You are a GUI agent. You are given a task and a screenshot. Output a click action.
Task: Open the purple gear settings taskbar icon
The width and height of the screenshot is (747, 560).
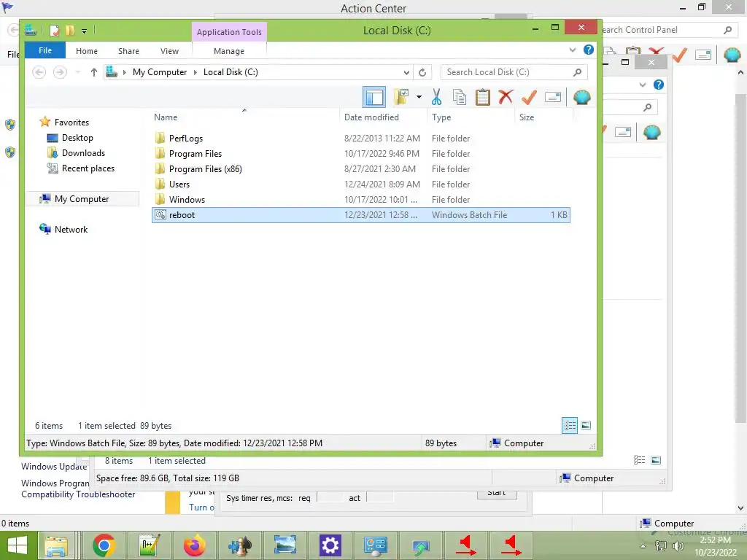330,545
